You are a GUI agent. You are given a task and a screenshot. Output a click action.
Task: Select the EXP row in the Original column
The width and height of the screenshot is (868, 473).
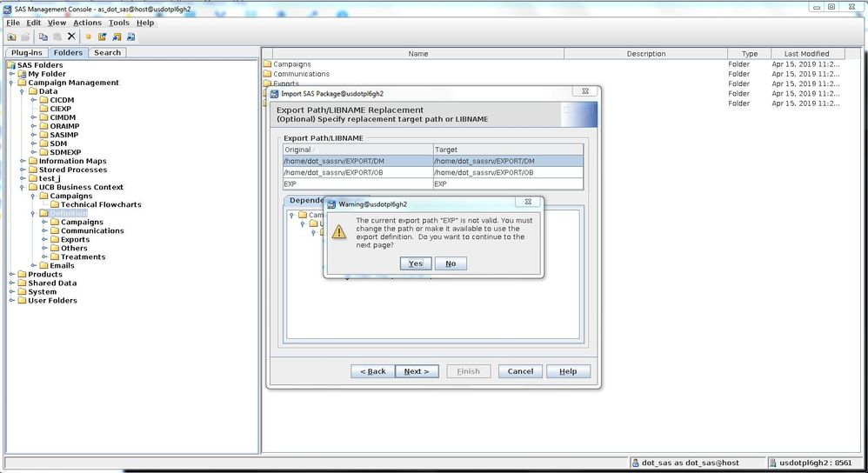357,184
